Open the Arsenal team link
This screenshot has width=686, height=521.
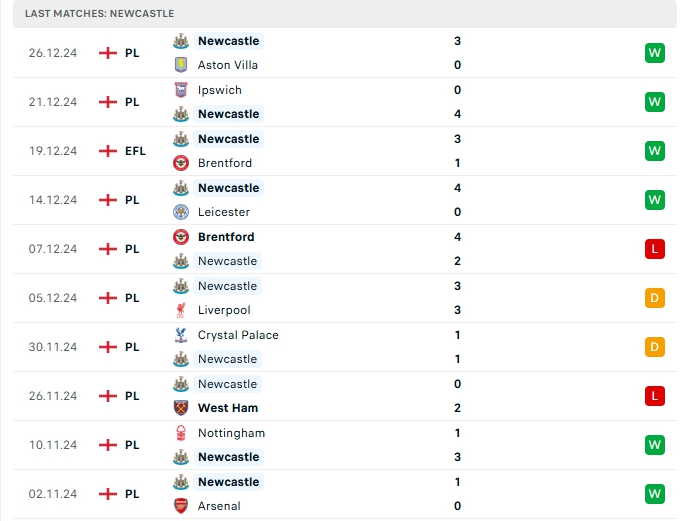click(219, 506)
